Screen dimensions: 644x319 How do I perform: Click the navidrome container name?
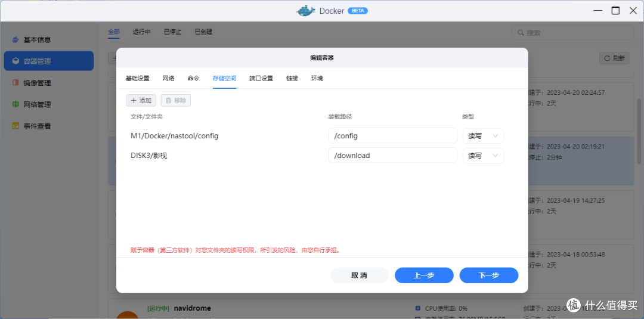coord(192,308)
